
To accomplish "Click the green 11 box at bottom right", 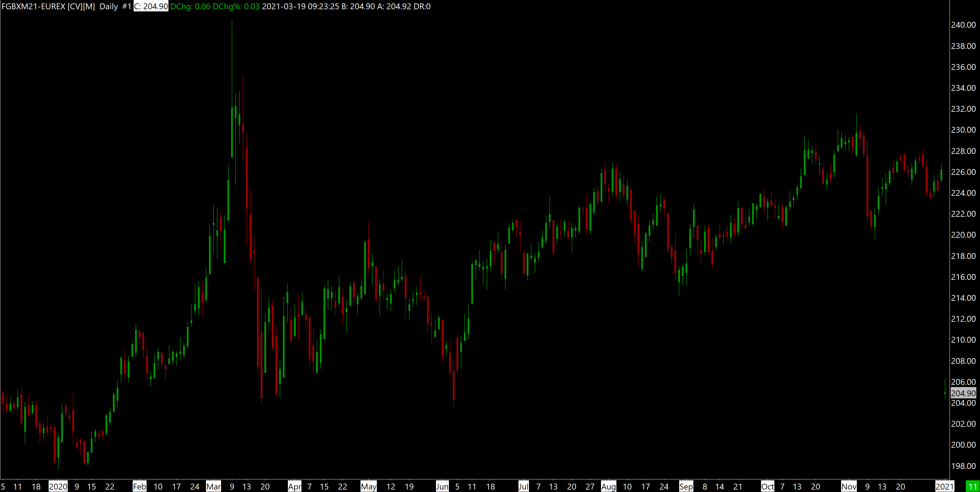I will (x=972, y=486).
